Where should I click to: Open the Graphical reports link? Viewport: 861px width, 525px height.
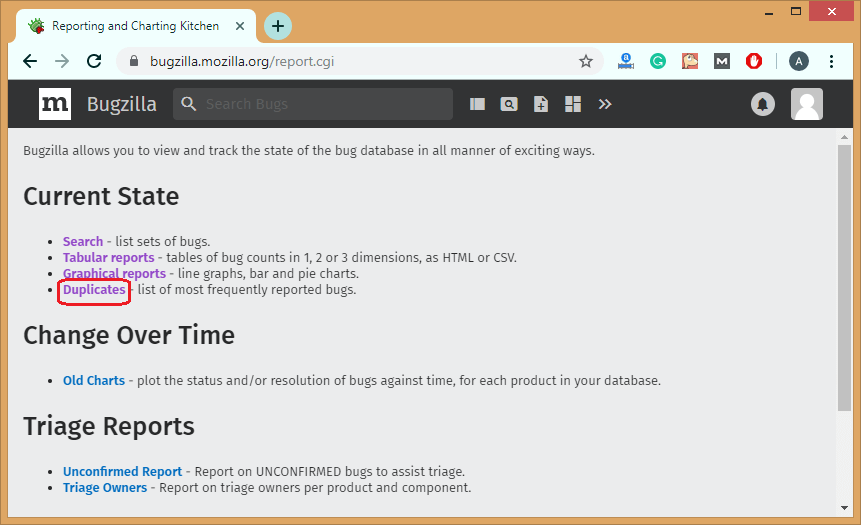[114, 273]
